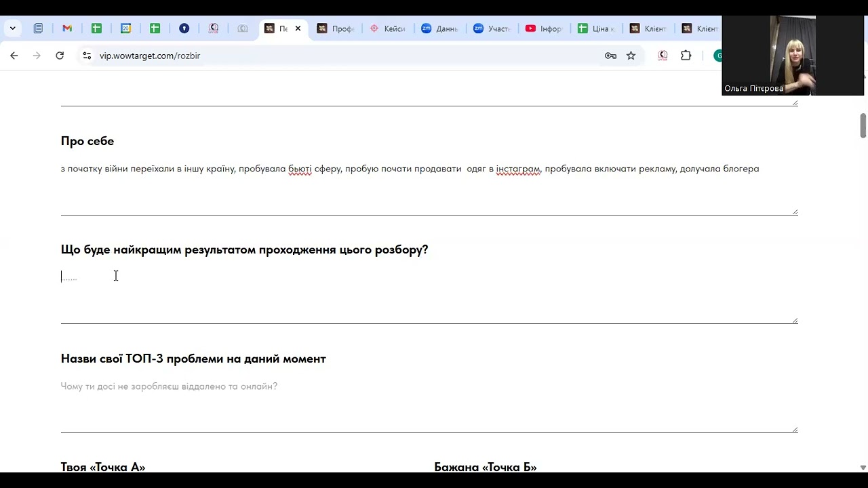This screenshot has height=488, width=868.
Task: Switch to the Google Docs pinned tab
Action: pos(38,28)
